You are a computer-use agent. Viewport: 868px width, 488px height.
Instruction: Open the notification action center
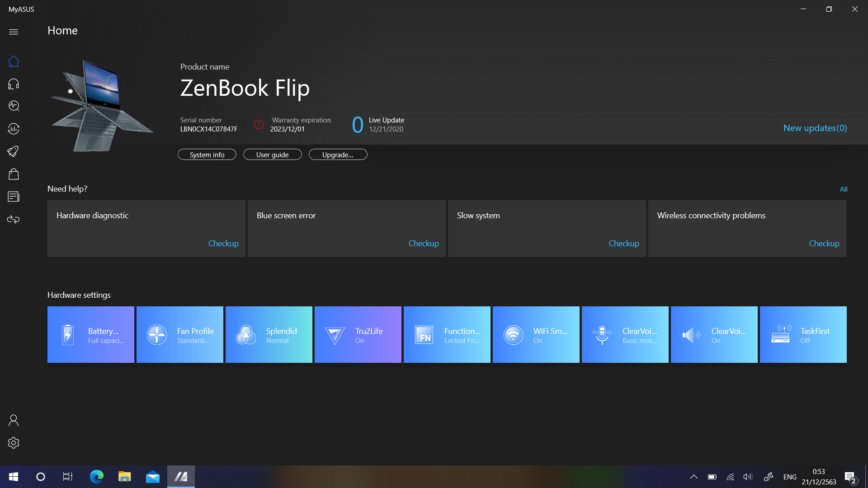pyautogui.click(x=850, y=477)
